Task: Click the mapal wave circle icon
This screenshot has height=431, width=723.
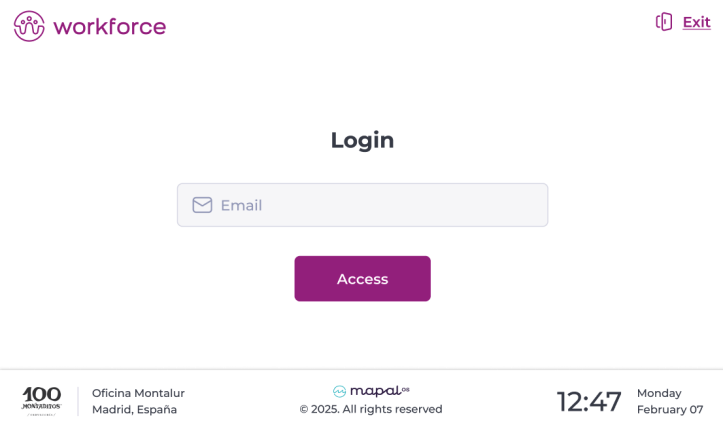Action: tap(339, 391)
